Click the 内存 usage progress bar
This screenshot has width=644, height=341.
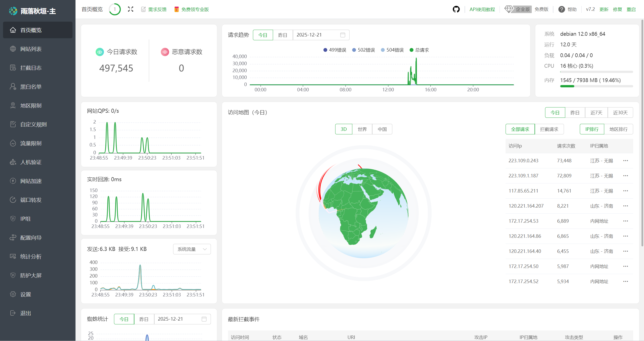coord(596,86)
